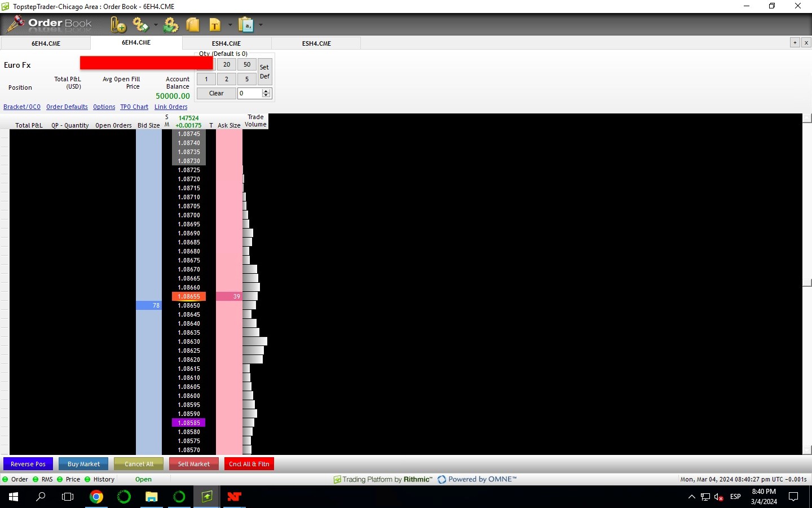Click the volume icon in system tray
The image size is (812, 508).
pos(719,497)
